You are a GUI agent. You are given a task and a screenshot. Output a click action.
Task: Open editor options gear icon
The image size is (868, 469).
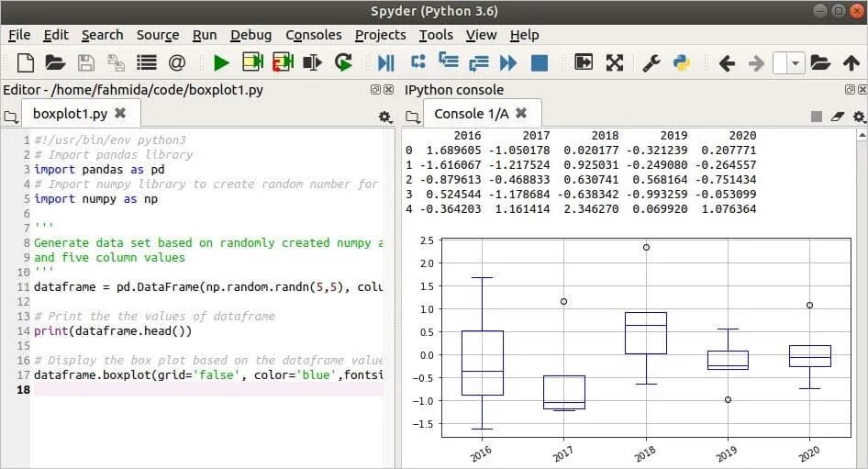384,117
